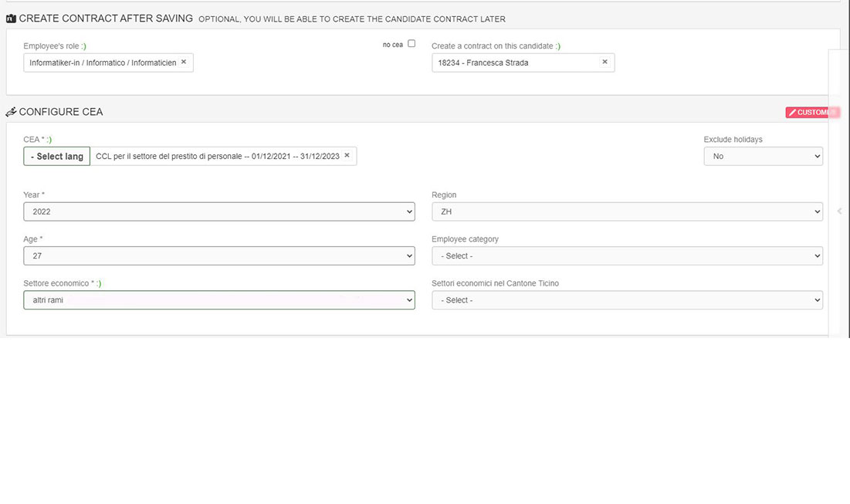Open the Settore economico dropdown

tap(219, 299)
